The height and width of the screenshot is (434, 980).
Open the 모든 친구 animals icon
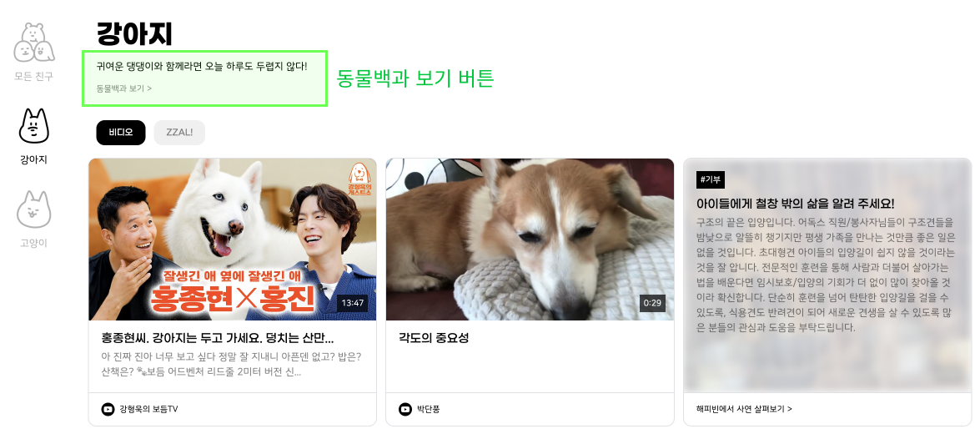click(x=34, y=43)
